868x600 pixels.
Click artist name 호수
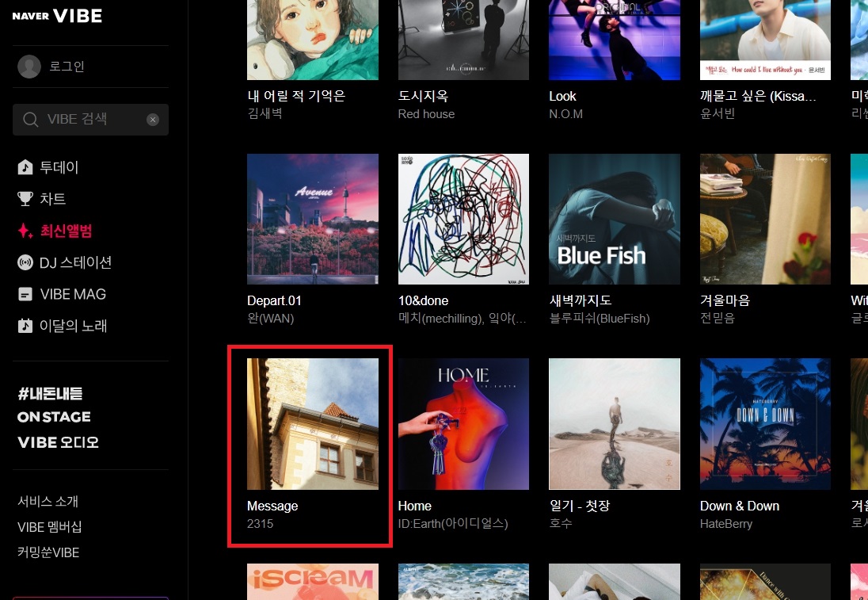(561, 523)
